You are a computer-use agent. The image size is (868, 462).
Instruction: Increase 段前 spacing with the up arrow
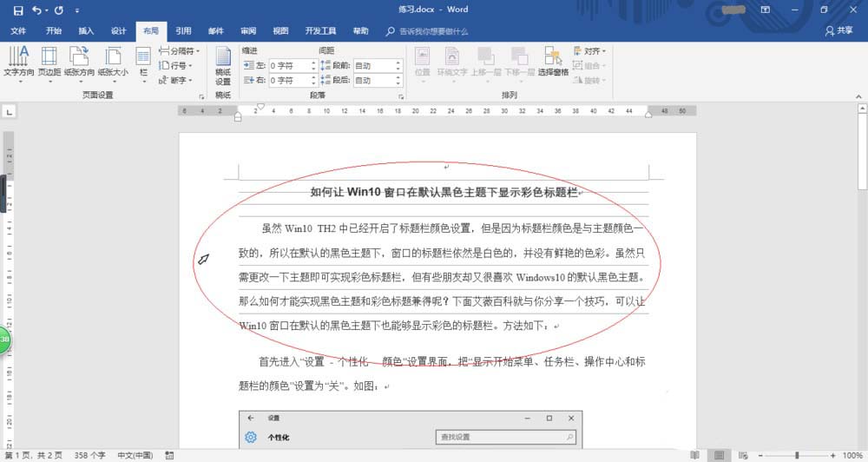coord(398,63)
